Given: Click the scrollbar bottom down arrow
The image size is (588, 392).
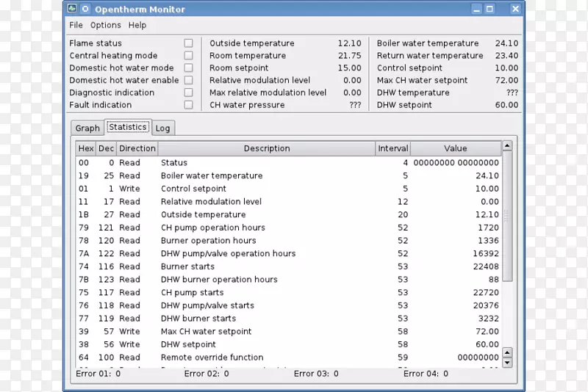Looking at the screenshot, I should click(x=507, y=361).
